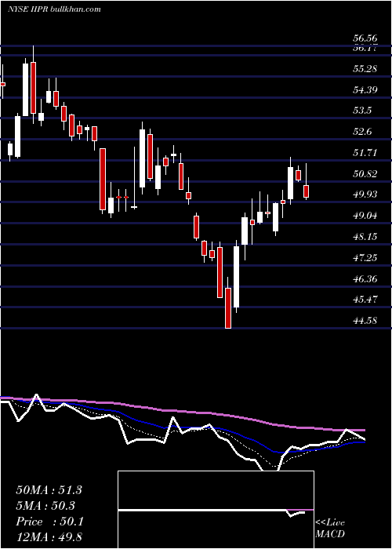Click inside the MACD inset chart box

pyautogui.click(x=216, y=510)
